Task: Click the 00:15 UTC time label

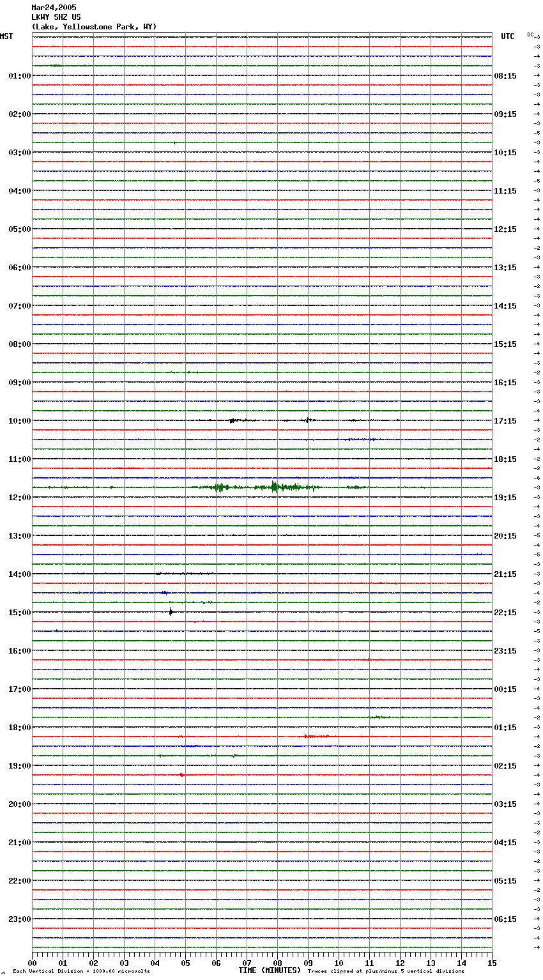Action: pyautogui.click(x=505, y=689)
